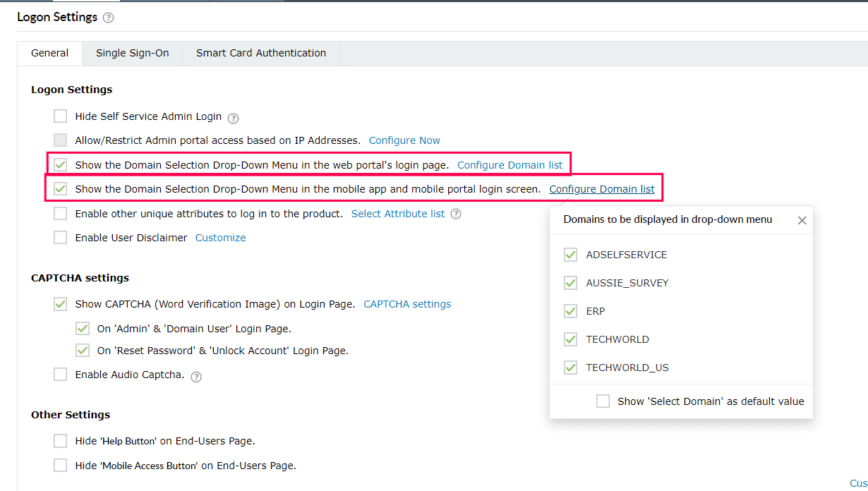Open Configure Domain list for web portal
This screenshot has width=868, height=491.
(510, 165)
